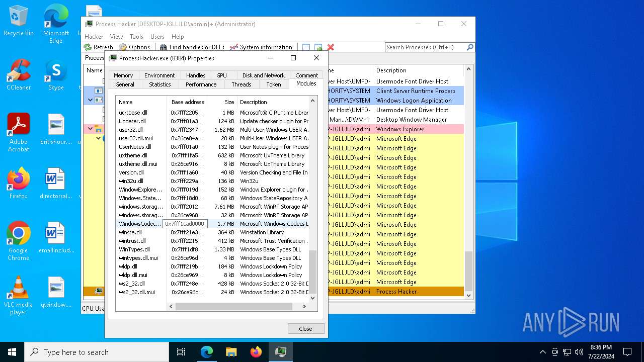
Task: Open Recycle Bin desktop icon
Action: click(18, 21)
